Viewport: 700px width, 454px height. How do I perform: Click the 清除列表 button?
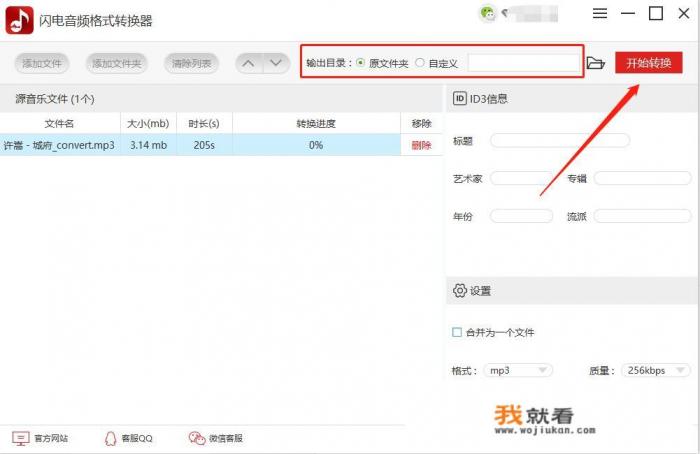point(192,63)
